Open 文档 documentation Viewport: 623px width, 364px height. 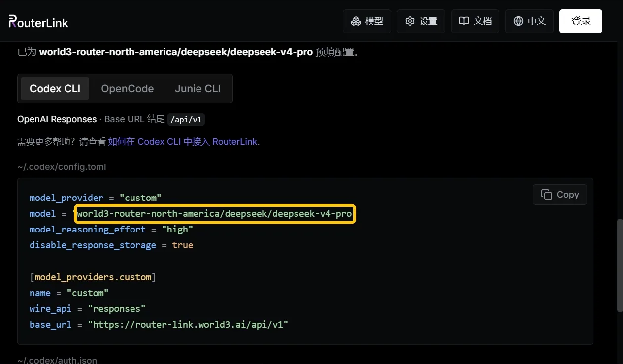pos(475,21)
